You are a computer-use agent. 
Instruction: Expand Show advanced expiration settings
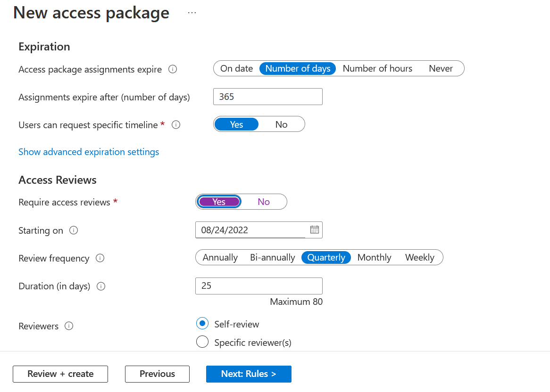pyautogui.click(x=89, y=152)
